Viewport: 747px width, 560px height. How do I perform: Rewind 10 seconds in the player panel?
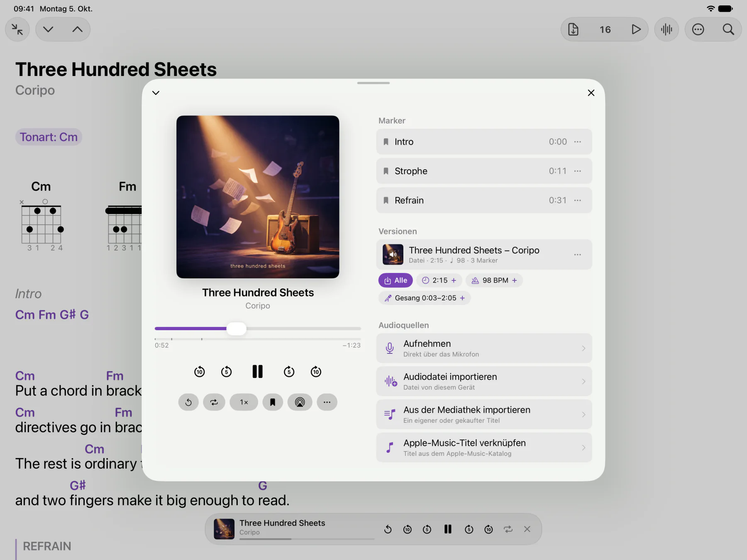pyautogui.click(x=200, y=372)
